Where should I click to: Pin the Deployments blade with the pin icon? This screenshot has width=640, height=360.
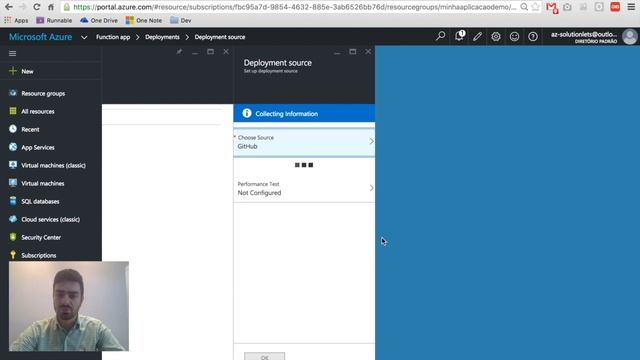pyautogui.click(x=179, y=52)
